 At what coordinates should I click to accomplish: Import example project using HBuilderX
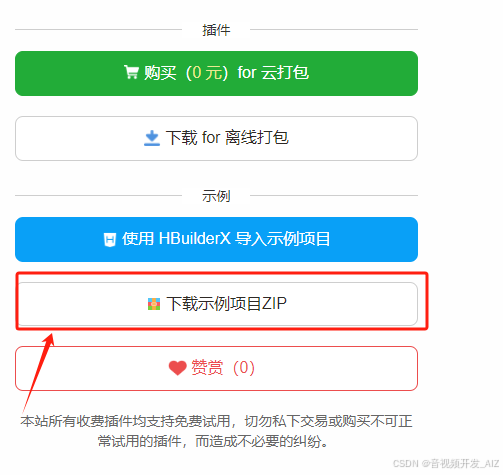216,239
